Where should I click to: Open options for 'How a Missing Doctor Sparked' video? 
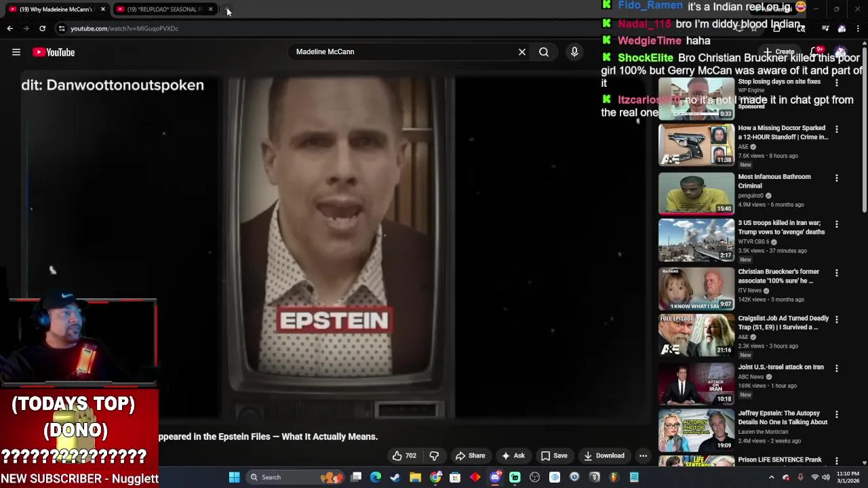tap(837, 129)
